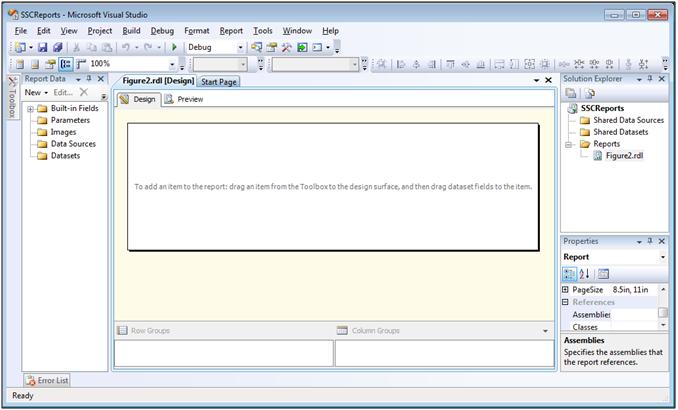This screenshot has width=678, height=410.
Task: Click the Copy toolbar icon
Action: (x=92, y=47)
